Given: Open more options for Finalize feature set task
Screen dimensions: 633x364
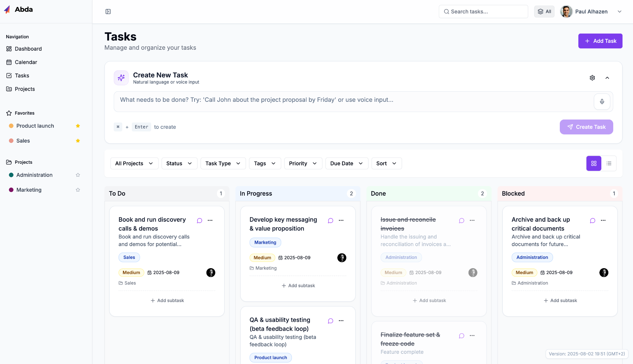Looking at the screenshot, I should (x=472, y=335).
